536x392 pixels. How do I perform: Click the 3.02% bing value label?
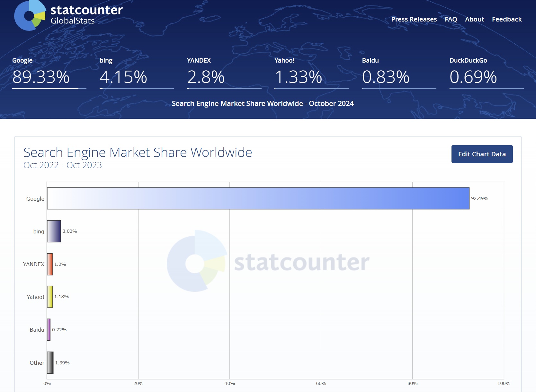[x=70, y=231]
